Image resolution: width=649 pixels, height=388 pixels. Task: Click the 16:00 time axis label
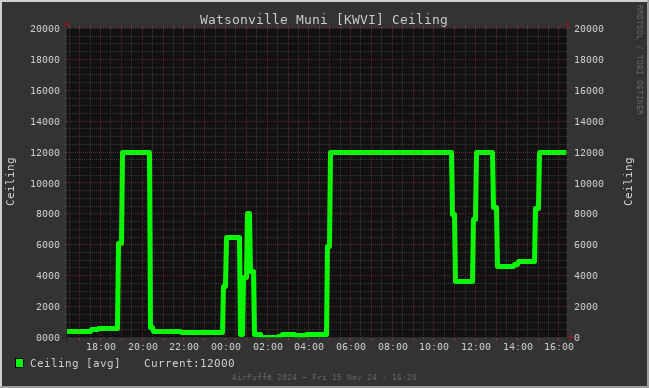pos(559,347)
